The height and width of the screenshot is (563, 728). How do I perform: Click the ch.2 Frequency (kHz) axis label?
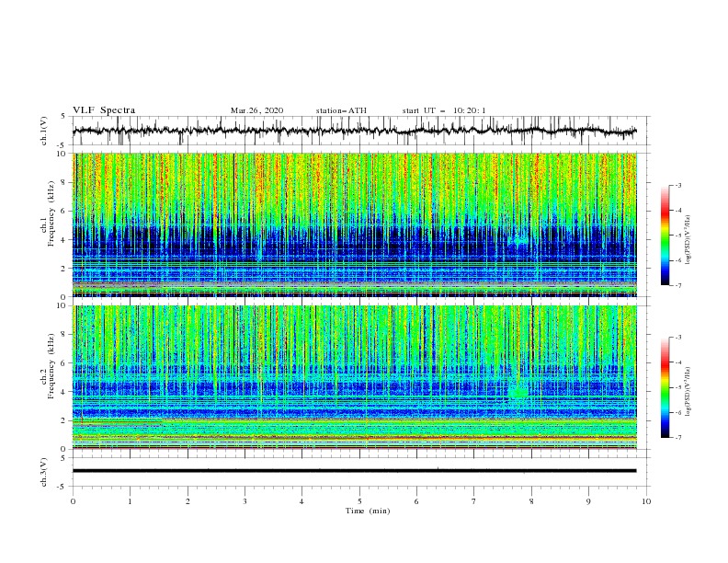(48, 366)
